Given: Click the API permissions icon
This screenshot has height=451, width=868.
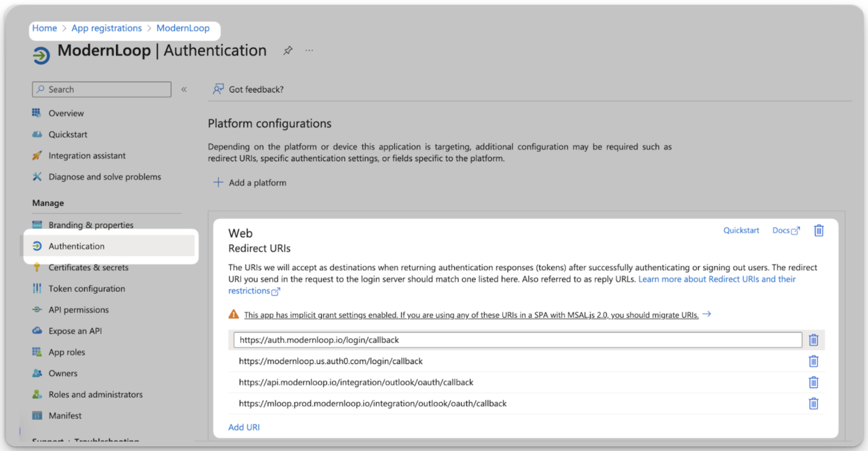Looking at the screenshot, I should [x=37, y=309].
